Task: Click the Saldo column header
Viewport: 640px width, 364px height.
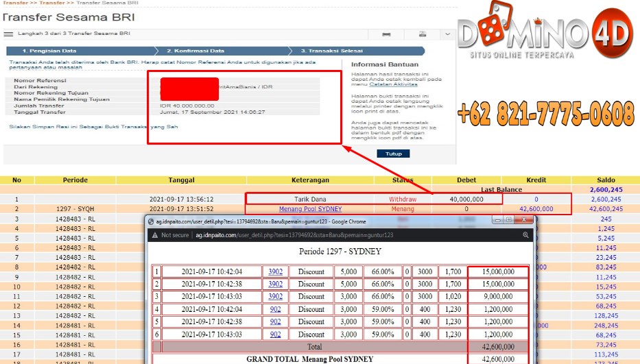Action: [606, 180]
